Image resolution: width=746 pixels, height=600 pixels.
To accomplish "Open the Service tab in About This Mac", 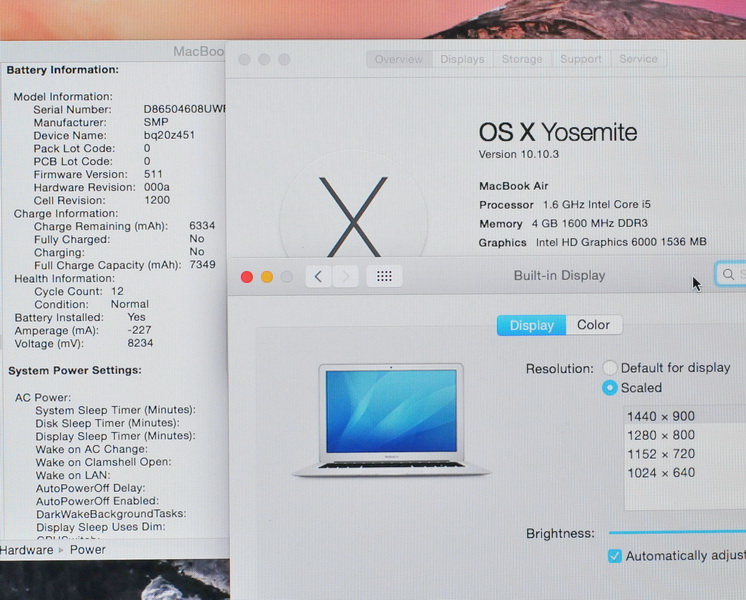I will point(638,59).
